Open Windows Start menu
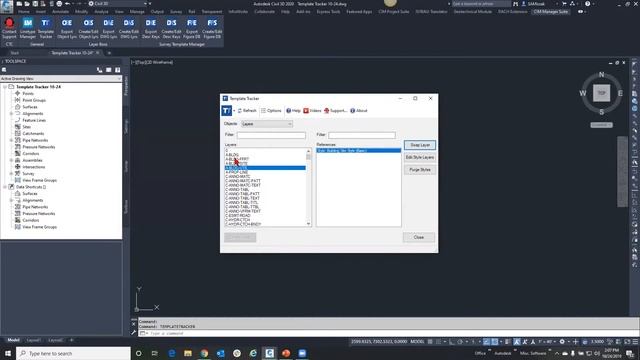 [8, 353]
